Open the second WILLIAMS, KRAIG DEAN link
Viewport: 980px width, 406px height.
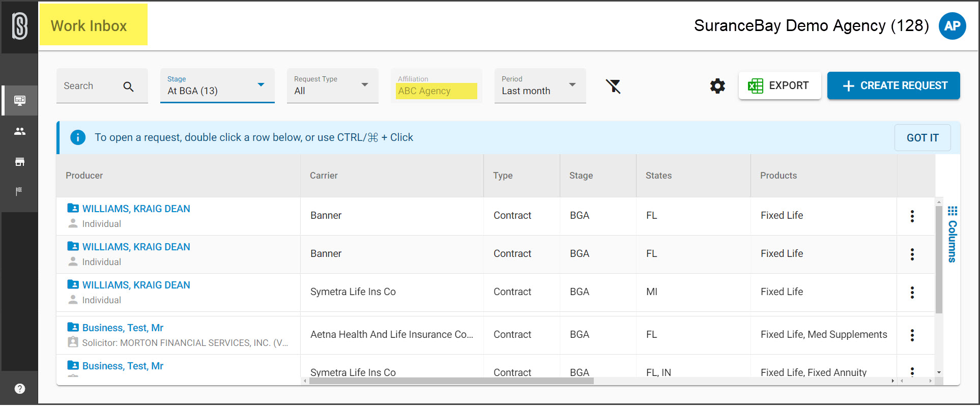[136, 247]
